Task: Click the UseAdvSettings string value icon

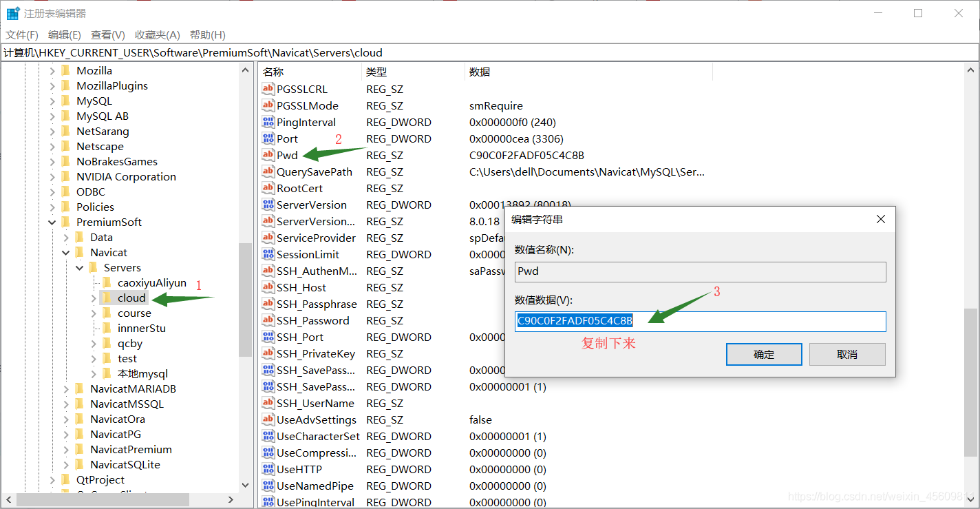Action: click(x=268, y=419)
